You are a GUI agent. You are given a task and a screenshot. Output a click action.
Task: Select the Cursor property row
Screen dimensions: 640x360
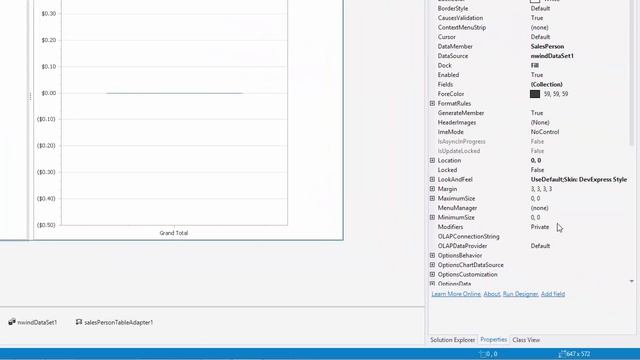click(x=529, y=37)
